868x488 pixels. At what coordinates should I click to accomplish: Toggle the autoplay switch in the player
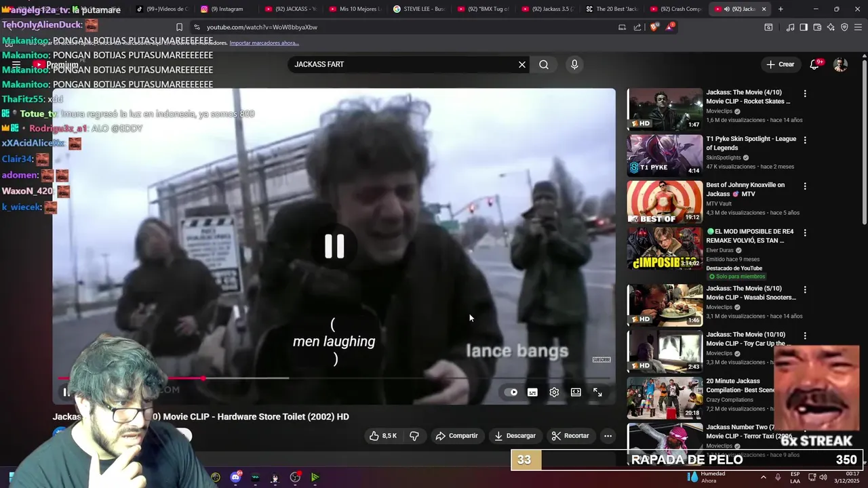511,392
